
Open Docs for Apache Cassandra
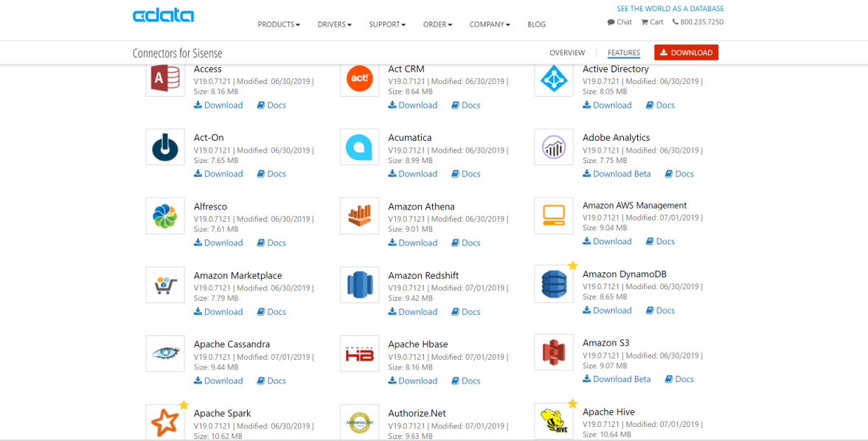271,381
